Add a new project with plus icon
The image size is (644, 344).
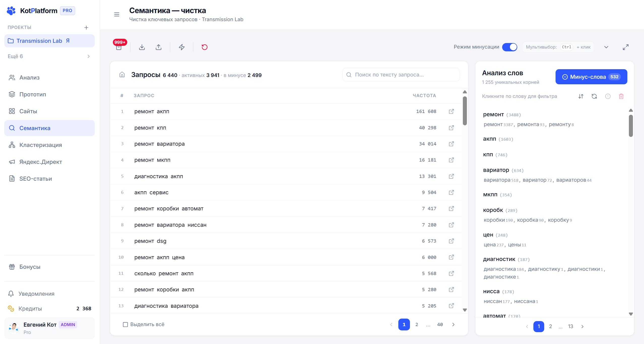(86, 27)
